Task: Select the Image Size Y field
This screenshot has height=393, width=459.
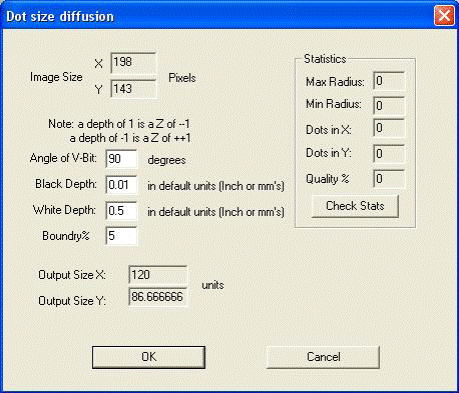Action: (133, 89)
